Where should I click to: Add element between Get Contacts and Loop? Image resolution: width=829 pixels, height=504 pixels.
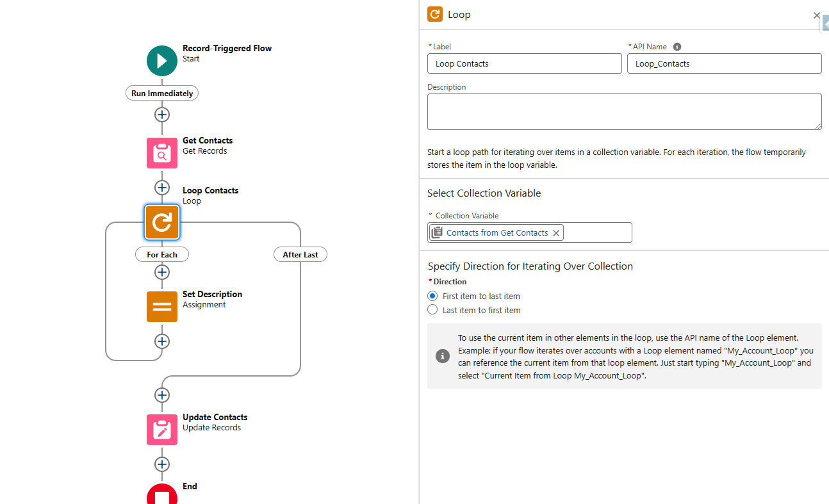point(162,188)
